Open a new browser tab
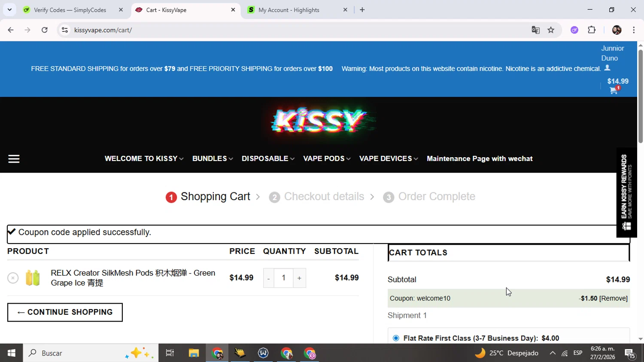Viewport: 644px width, 362px height. 362,10
